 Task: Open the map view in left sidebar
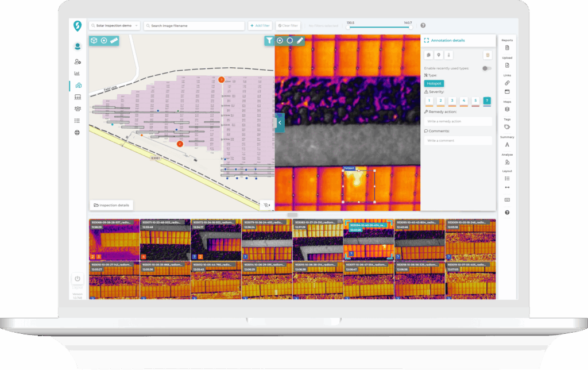click(x=77, y=86)
